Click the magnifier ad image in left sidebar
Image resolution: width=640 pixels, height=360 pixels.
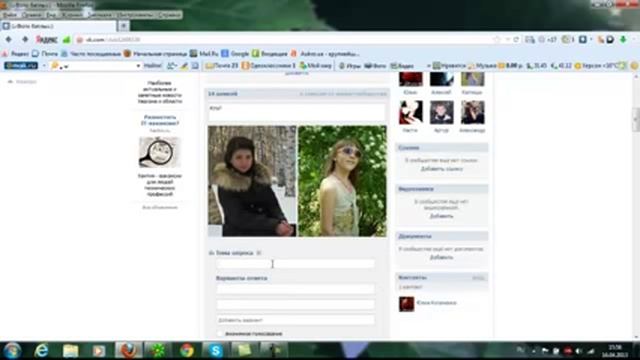pyautogui.click(x=160, y=152)
